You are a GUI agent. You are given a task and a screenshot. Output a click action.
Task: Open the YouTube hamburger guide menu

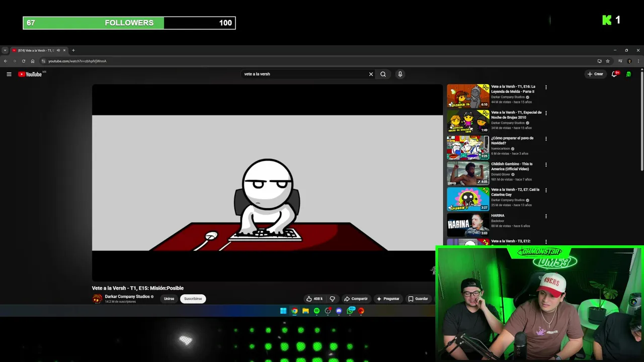(x=9, y=74)
